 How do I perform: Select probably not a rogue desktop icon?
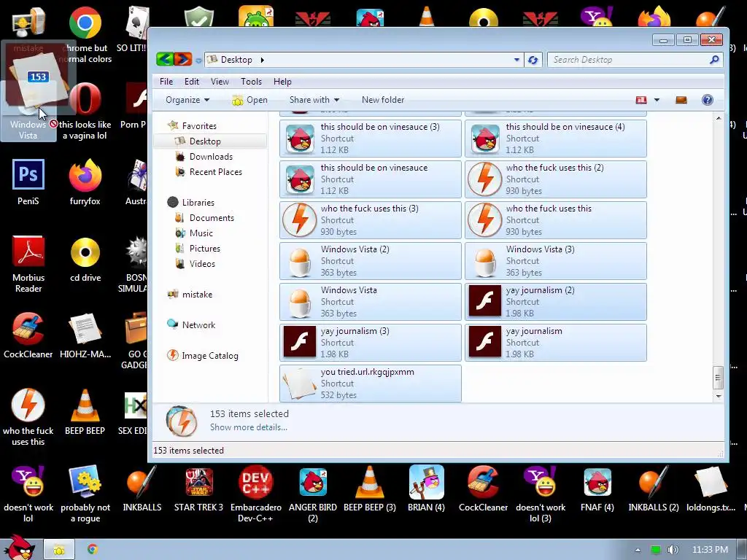[x=85, y=494]
